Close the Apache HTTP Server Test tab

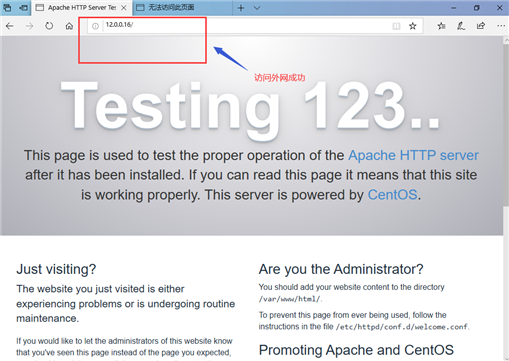124,8
